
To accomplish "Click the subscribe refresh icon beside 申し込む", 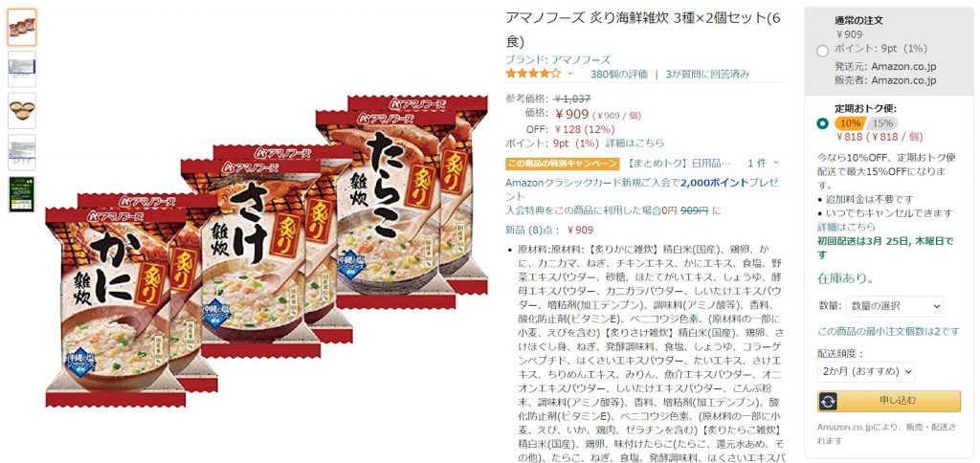I will click(x=827, y=401).
